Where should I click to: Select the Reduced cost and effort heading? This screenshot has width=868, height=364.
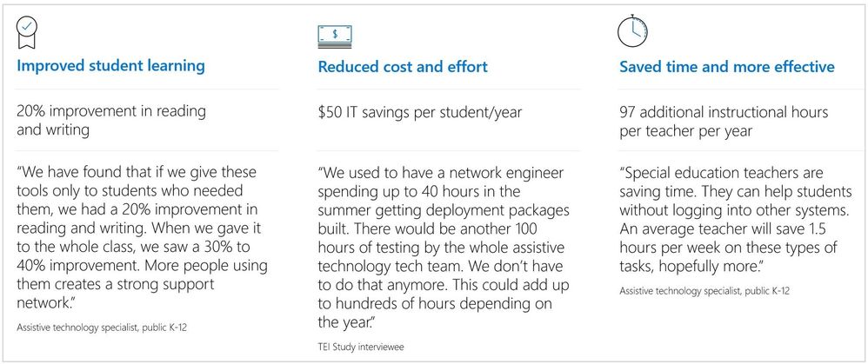point(403,67)
